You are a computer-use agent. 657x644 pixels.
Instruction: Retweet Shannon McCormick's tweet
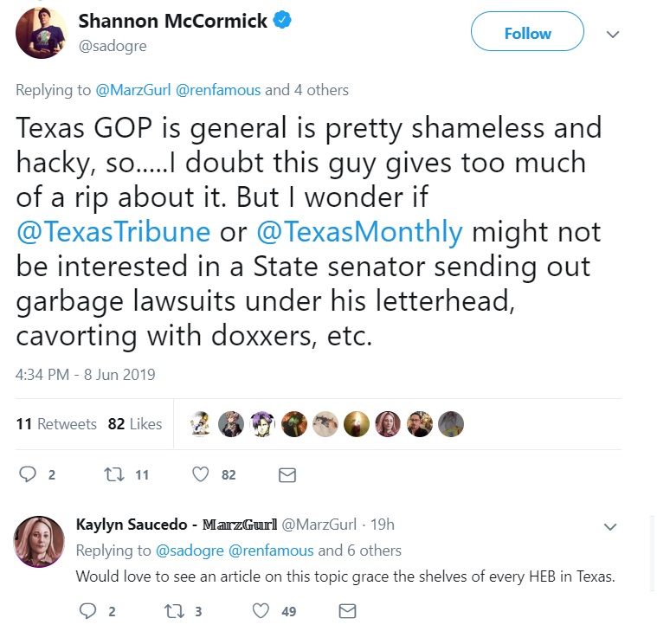(114, 474)
